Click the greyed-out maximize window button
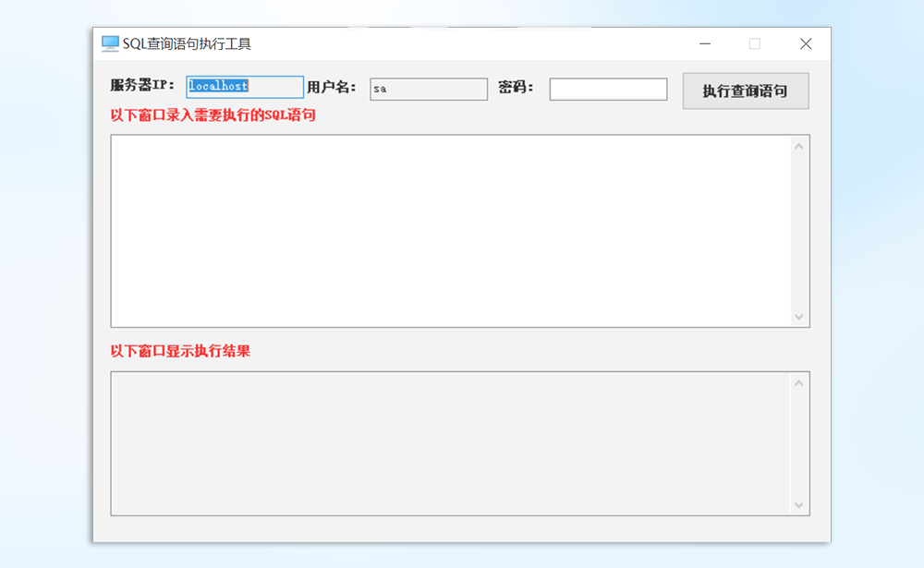 point(755,43)
